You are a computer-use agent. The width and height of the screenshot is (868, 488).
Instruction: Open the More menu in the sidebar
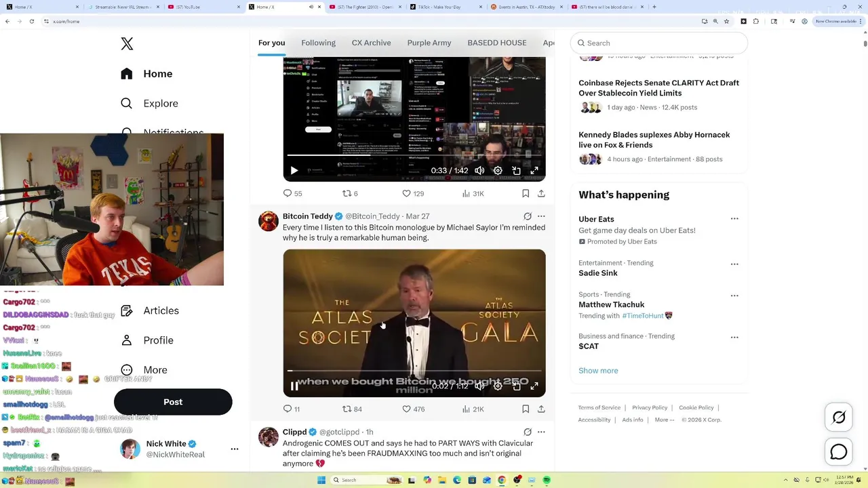[x=144, y=370]
